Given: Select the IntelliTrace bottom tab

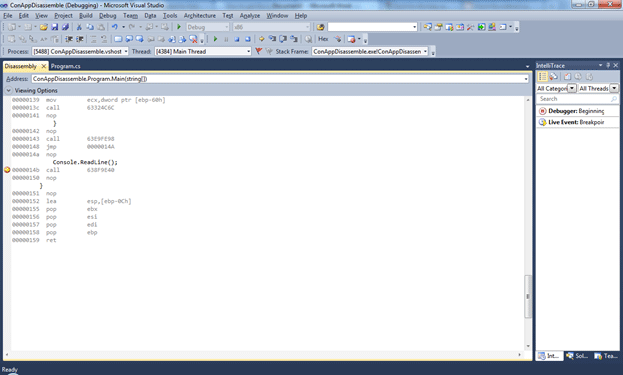Looking at the screenshot, I should 549,356.
